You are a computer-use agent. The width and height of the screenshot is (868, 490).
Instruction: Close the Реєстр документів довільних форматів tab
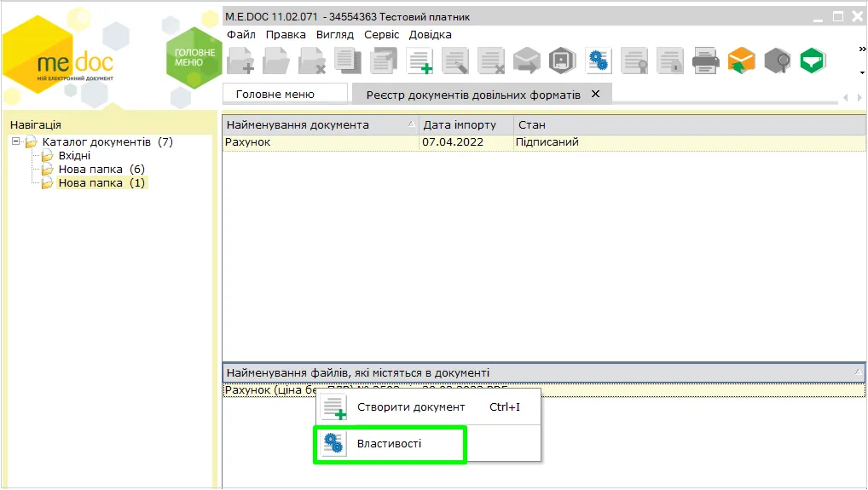[x=596, y=94]
